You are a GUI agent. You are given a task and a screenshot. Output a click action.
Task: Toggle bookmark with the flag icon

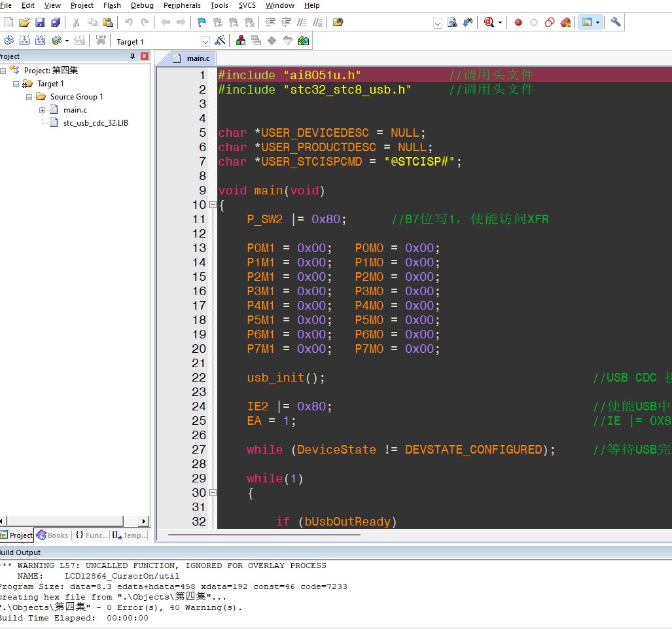[202, 22]
